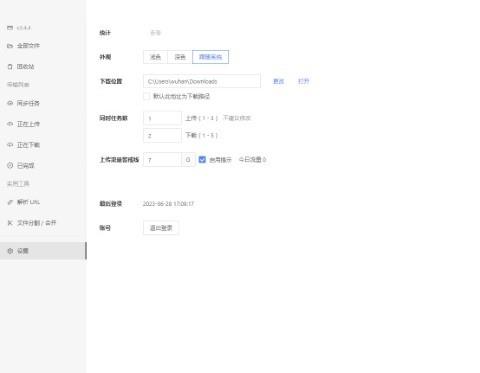
Task: Click the folder icon beside 全部文件
Action: (10, 46)
